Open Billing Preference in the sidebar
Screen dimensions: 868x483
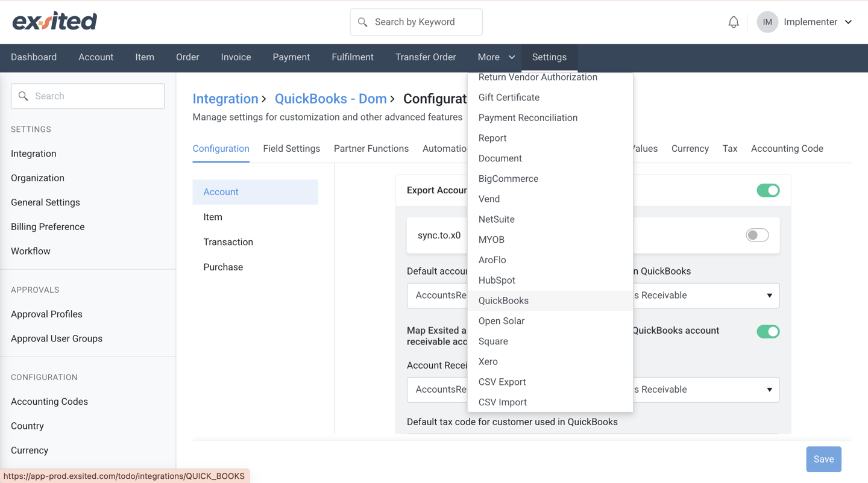[48, 227]
